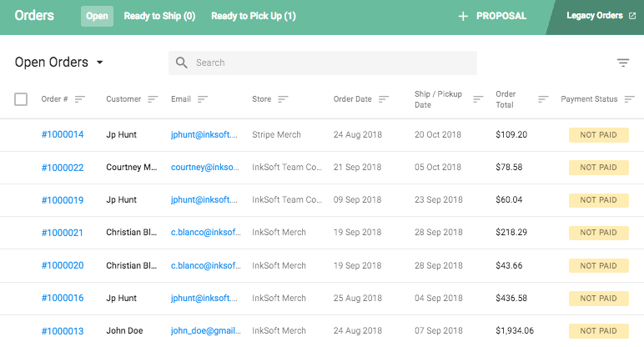Screen dimensions: 644x347
Task: Select the Open tab
Action: [97, 16]
